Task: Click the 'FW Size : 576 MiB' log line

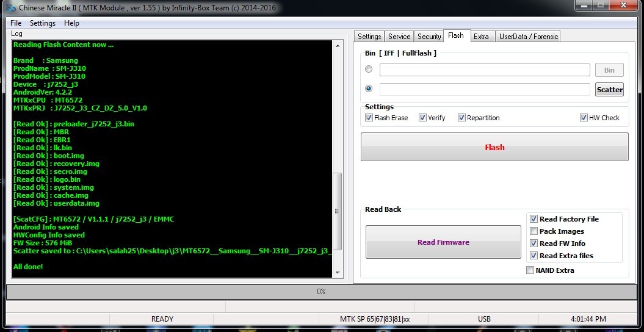Action: pyautogui.click(x=43, y=243)
